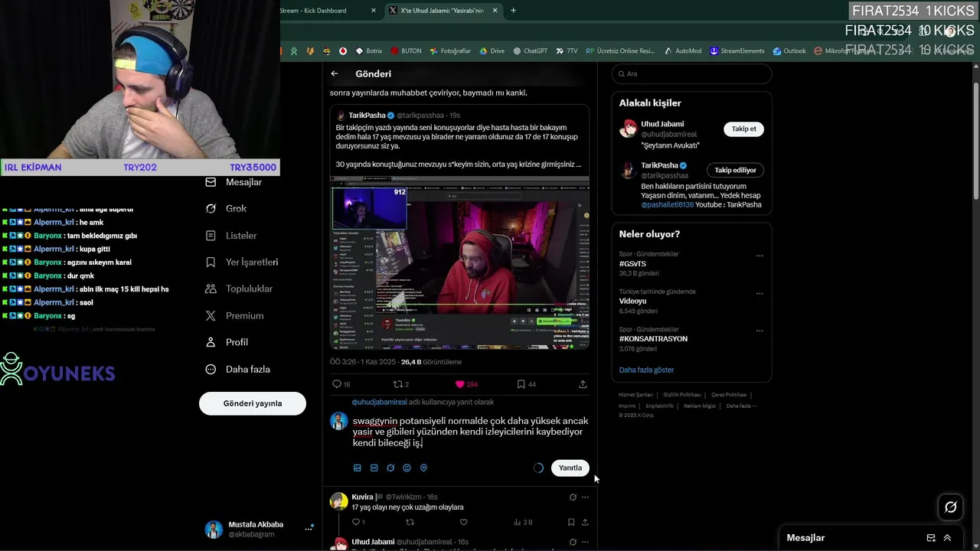Open the embedded video thumbnail in the quoted post
The height and width of the screenshot is (551, 980).
click(459, 263)
